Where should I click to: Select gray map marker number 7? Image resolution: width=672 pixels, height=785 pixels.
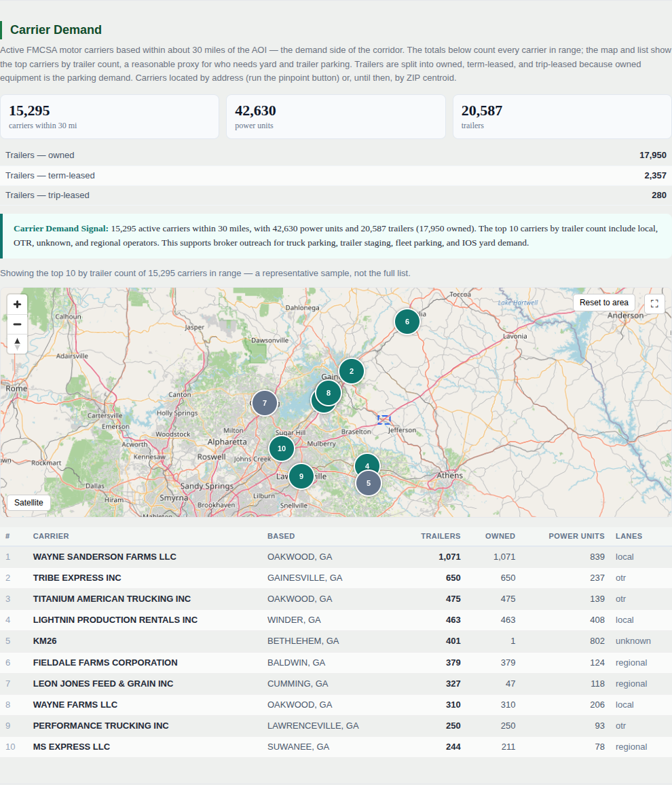tap(265, 403)
